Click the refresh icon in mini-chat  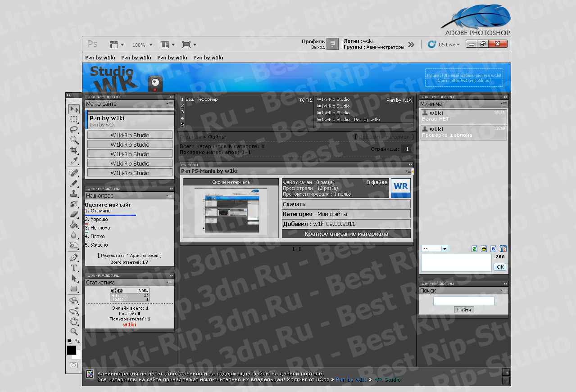(x=474, y=249)
